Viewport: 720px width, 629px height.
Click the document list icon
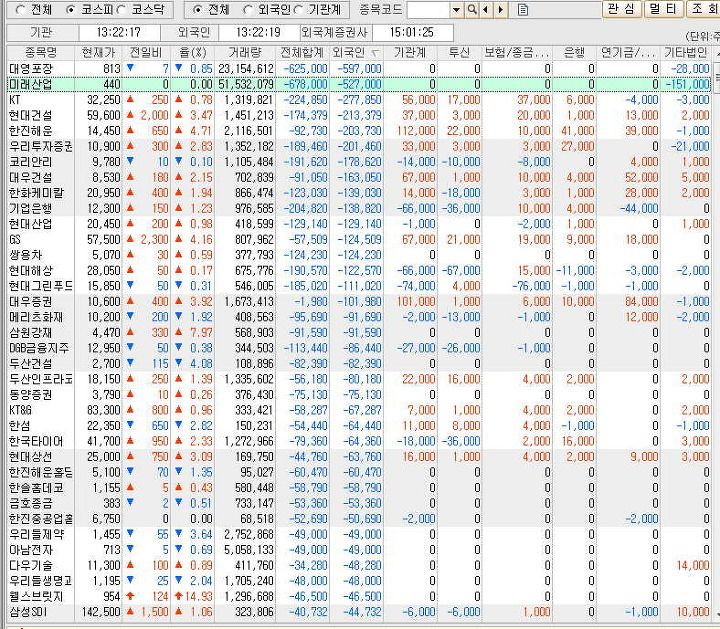[x=523, y=10]
